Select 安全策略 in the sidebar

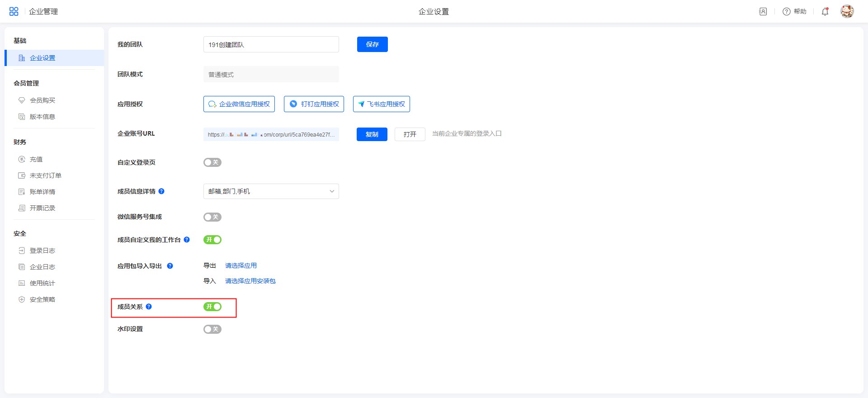[x=42, y=299]
